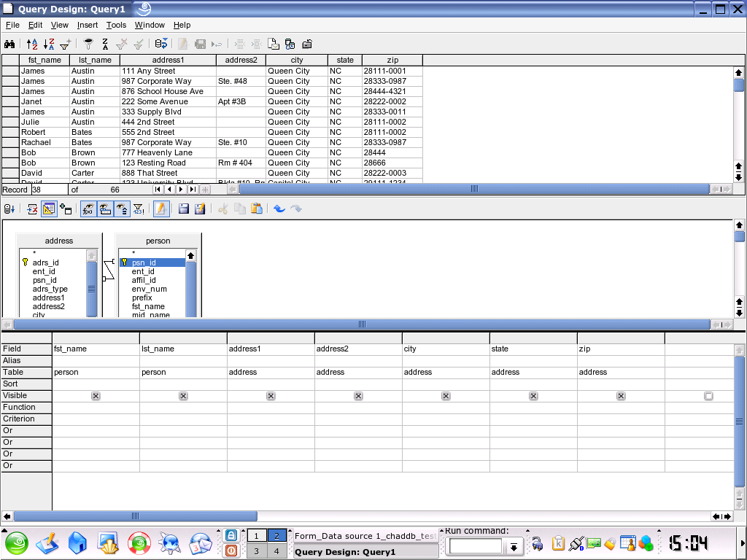Click the Clear Query icon

point(32,209)
